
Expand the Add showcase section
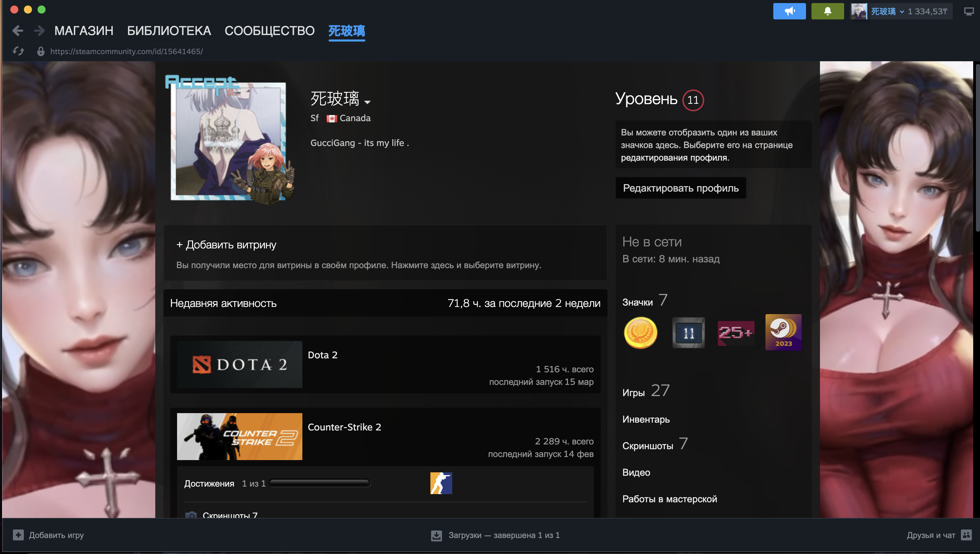226,245
